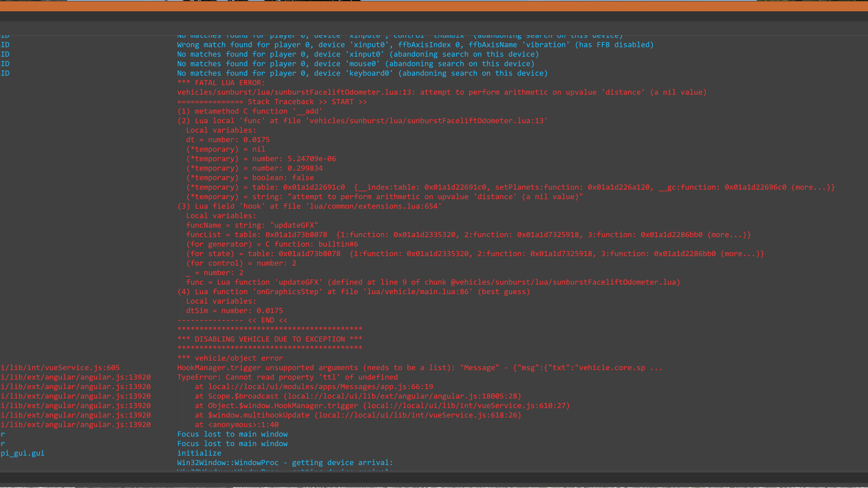This screenshot has height=488, width=868.
Task: Click the vueService.js:605 origin entry
Action: tap(60, 367)
